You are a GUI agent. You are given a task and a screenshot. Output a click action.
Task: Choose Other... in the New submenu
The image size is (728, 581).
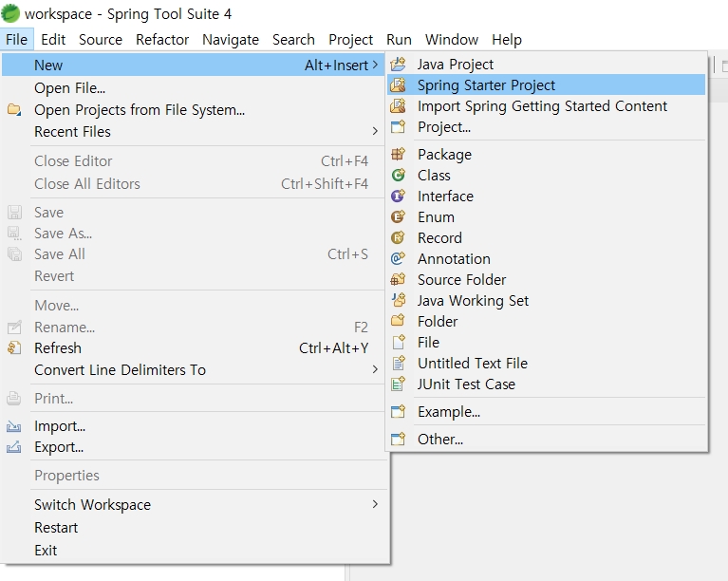(546, 439)
